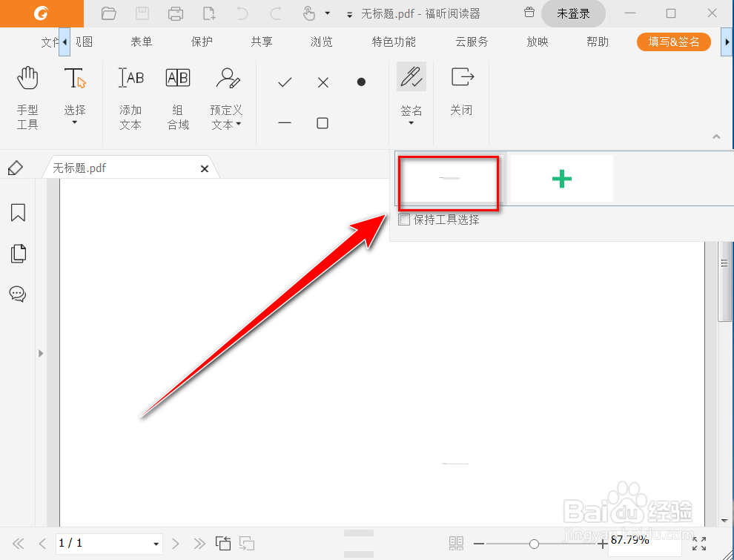The width and height of the screenshot is (734, 560).
Task: Expand touch mode dropdown arrow
Action: click(327, 13)
